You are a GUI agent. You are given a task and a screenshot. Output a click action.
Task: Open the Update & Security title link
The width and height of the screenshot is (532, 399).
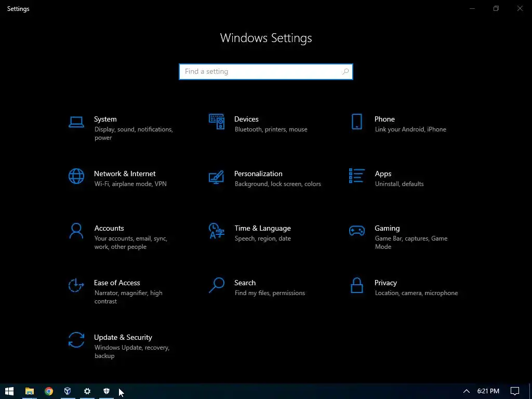(123, 337)
